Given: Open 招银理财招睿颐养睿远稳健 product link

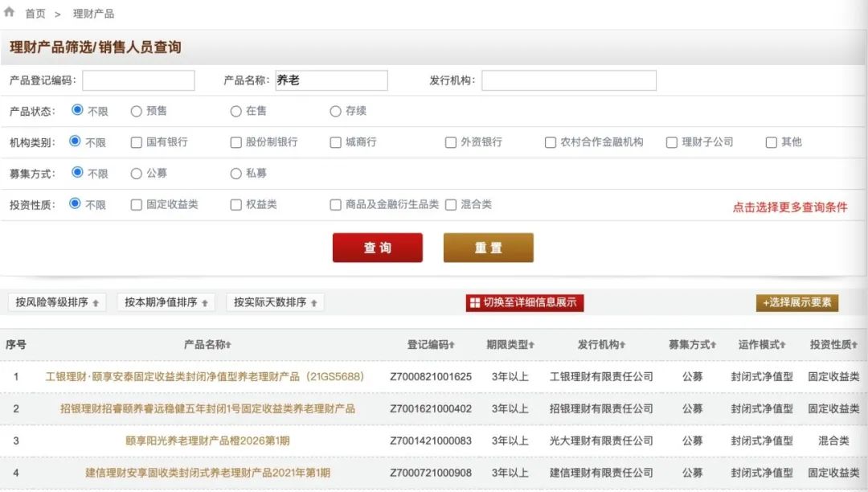Looking at the screenshot, I should 207,408.
